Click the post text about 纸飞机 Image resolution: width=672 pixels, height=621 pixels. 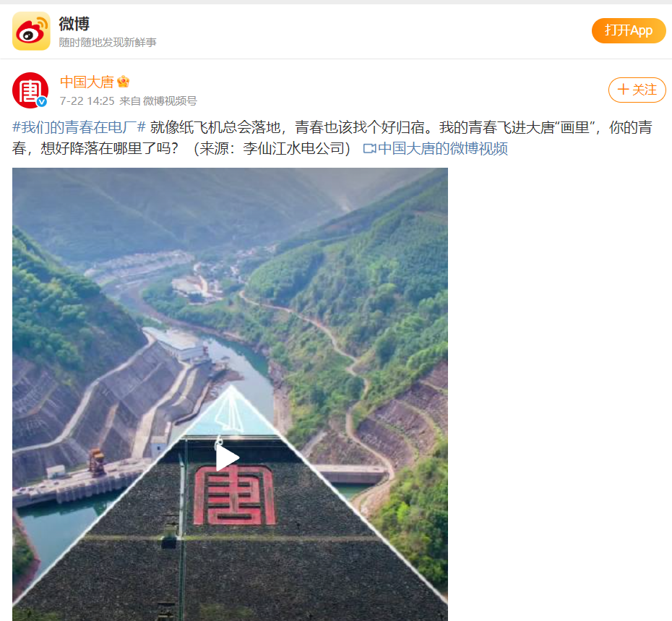[332, 138]
